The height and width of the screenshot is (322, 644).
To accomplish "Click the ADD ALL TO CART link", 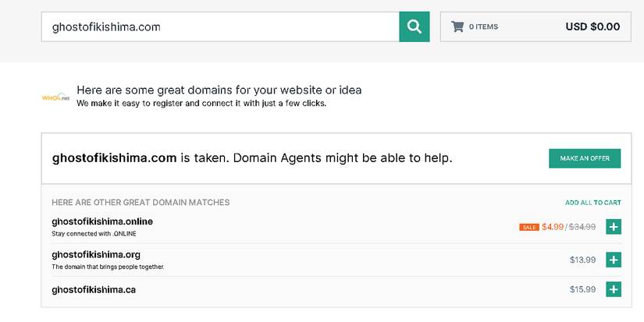I will tap(592, 203).
